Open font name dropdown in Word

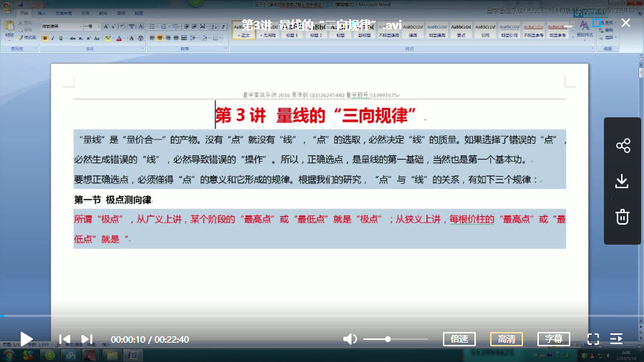click(x=80, y=26)
